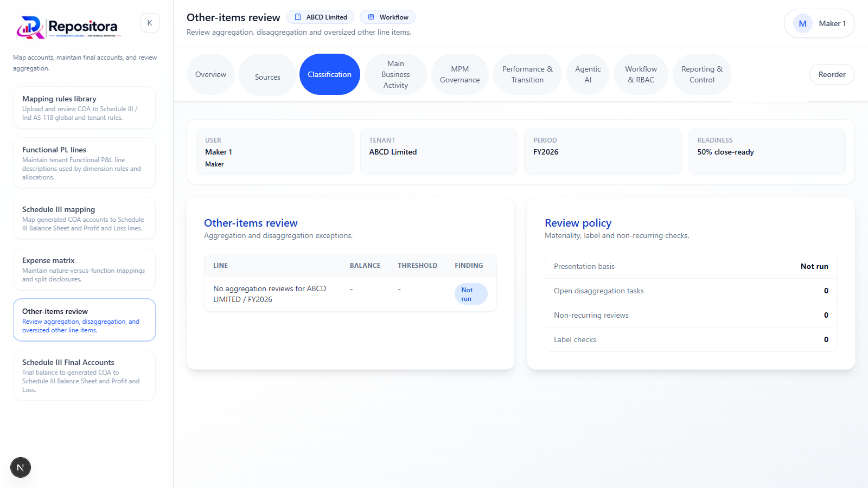
Task: Go to Performance & Transition tab
Action: click(527, 74)
